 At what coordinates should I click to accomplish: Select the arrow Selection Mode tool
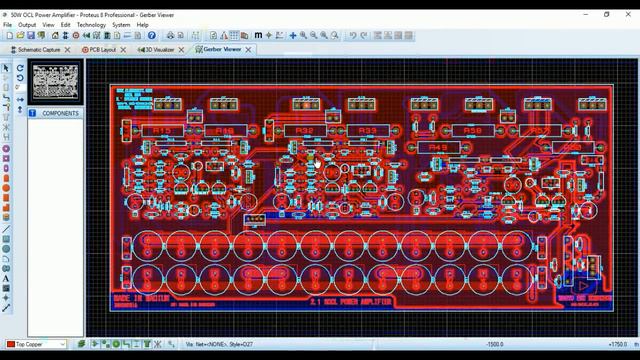coord(6,68)
